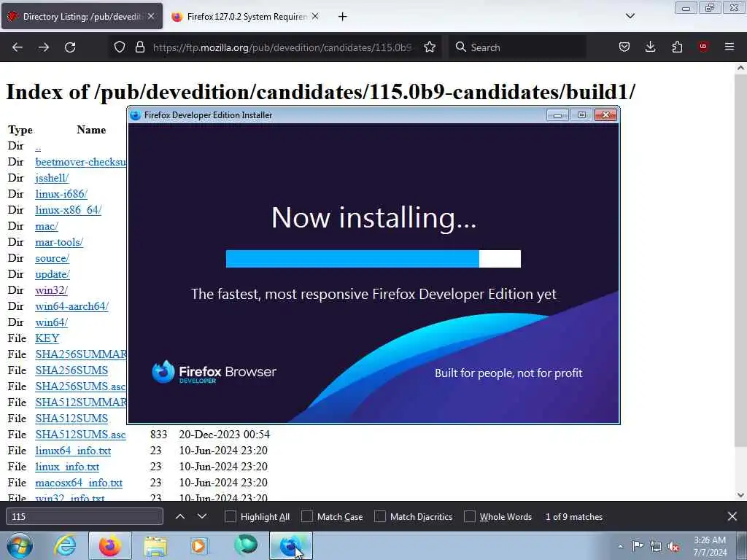Open the tracking protection shield icon
Image resolution: width=747 pixels, height=560 pixels.
point(120,47)
